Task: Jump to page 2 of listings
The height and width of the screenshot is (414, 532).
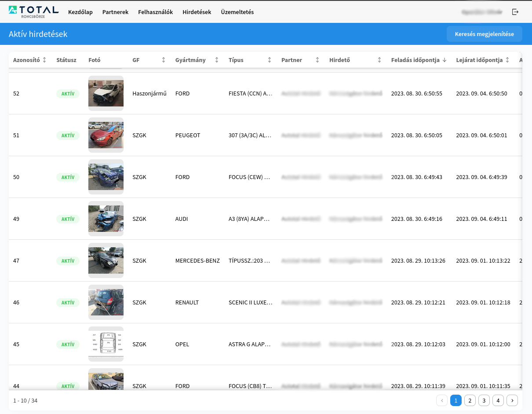Action: [470, 400]
